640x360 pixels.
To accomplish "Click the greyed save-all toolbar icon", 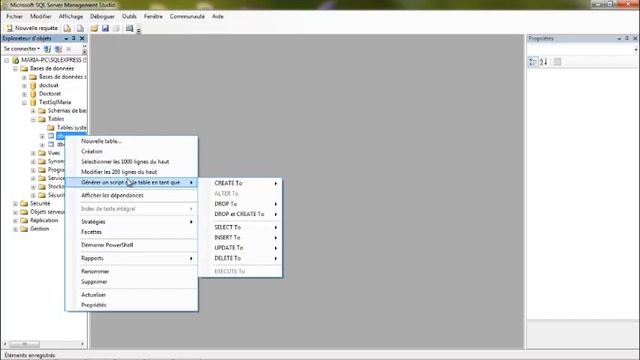I will point(116,28).
